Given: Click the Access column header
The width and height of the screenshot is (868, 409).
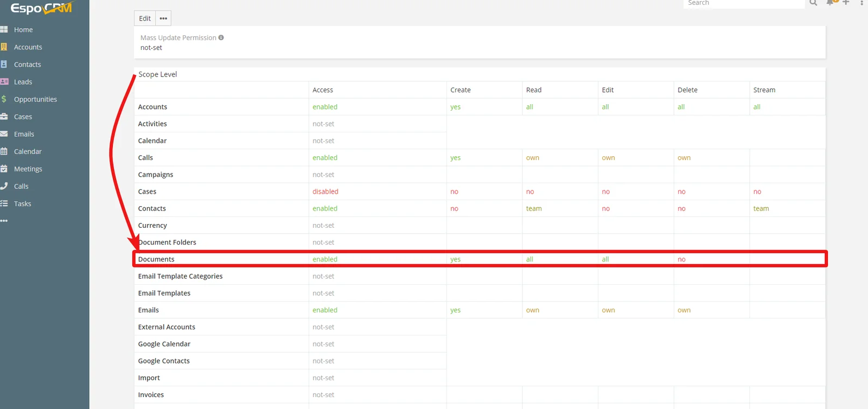Looking at the screenshot, I should 323,90.
